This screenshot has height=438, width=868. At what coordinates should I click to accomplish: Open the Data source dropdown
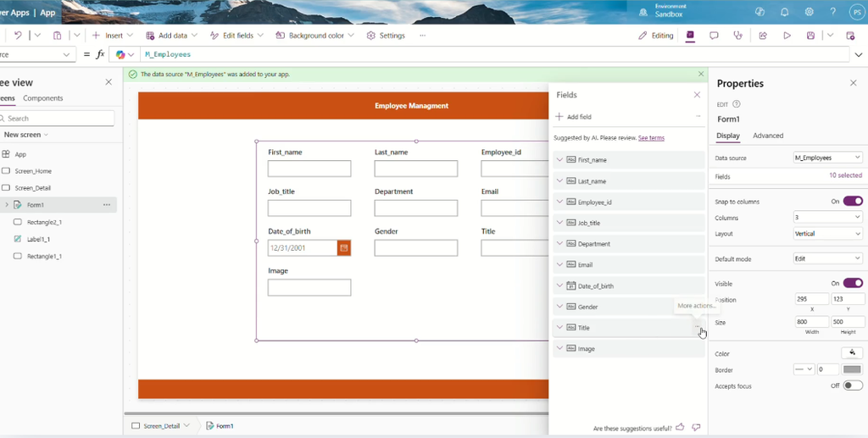coord(827,158)
